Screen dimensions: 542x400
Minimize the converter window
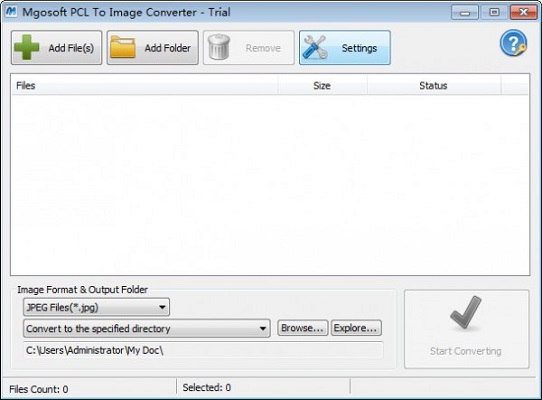pyautogui.click(x=465, y=12)
